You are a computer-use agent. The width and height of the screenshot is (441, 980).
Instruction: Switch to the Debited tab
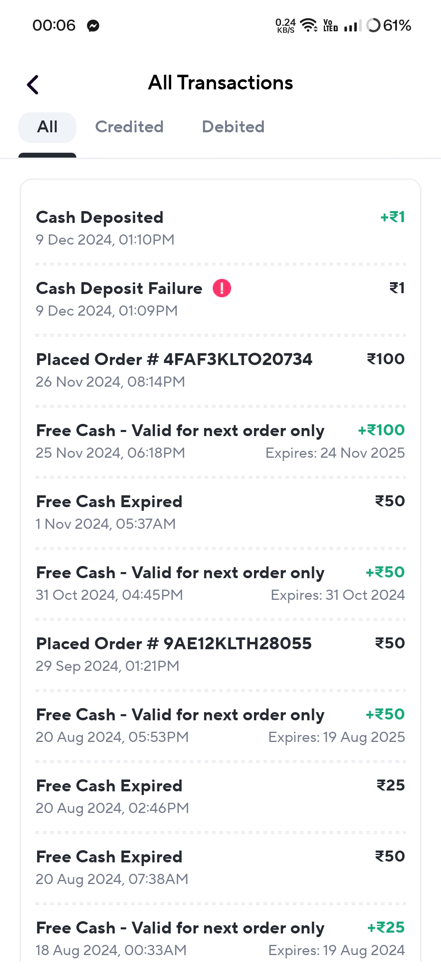click(x=233, y=127)
